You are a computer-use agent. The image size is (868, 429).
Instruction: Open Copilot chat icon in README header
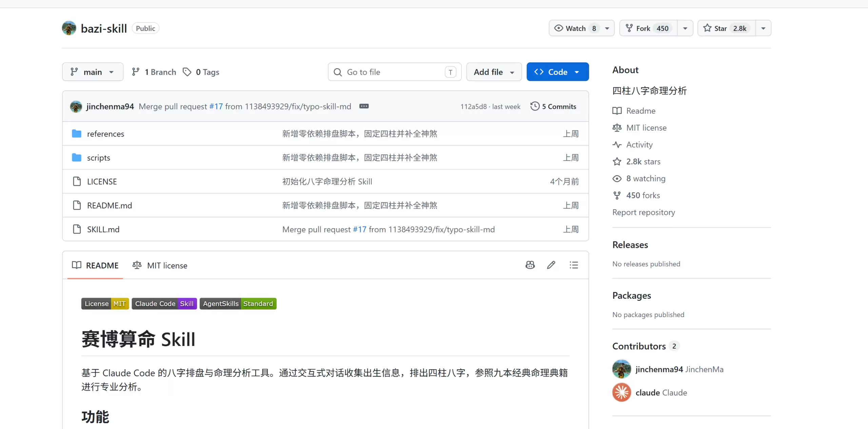coord(530,265)
